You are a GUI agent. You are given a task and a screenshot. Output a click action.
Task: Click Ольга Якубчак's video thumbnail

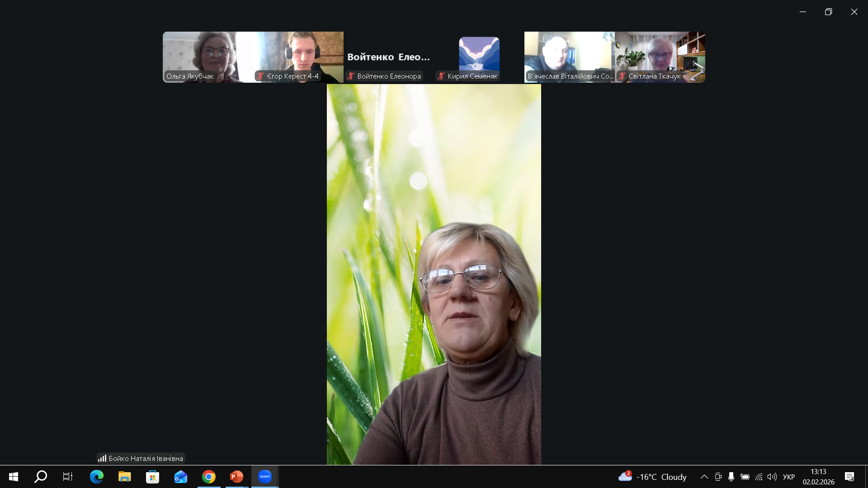pyautogui.click(x=208, y=54)
